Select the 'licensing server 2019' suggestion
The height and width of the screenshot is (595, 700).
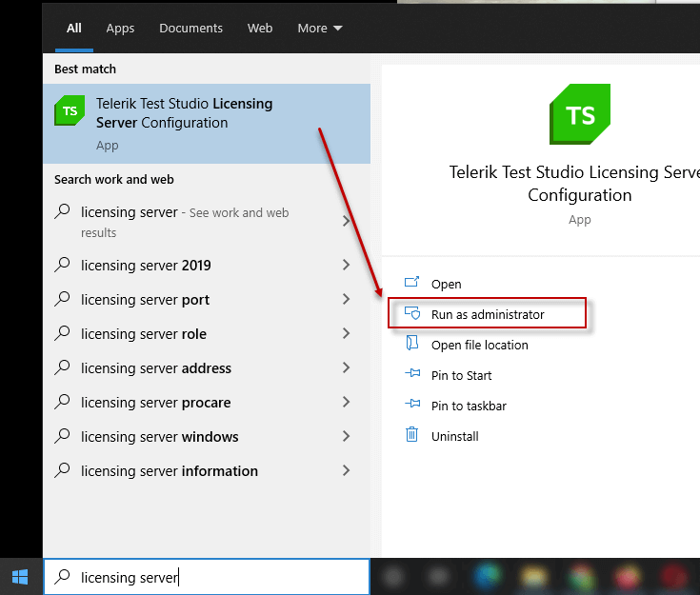pos(207,266)
